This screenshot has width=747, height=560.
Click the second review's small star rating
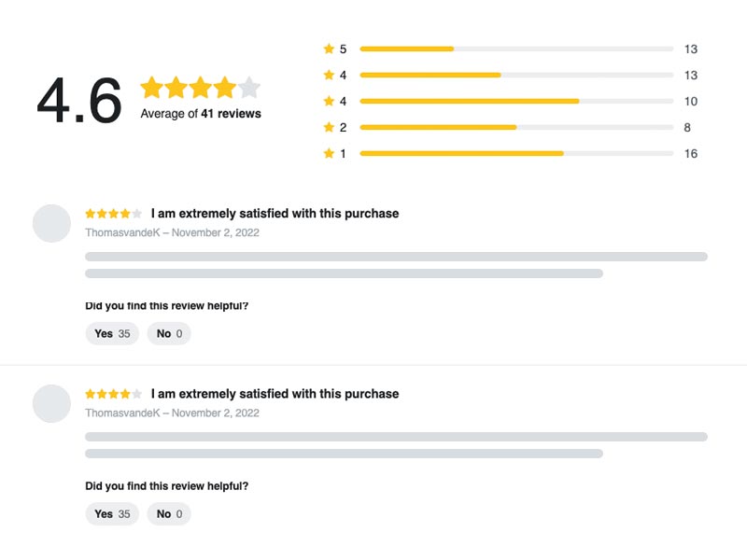(x=113, y=394)
